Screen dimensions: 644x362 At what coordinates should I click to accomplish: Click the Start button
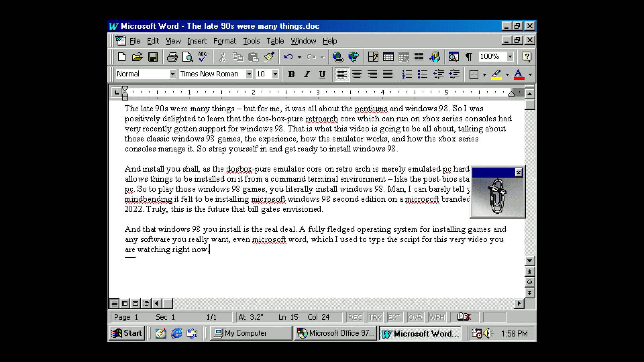click(x=127, y=333)
